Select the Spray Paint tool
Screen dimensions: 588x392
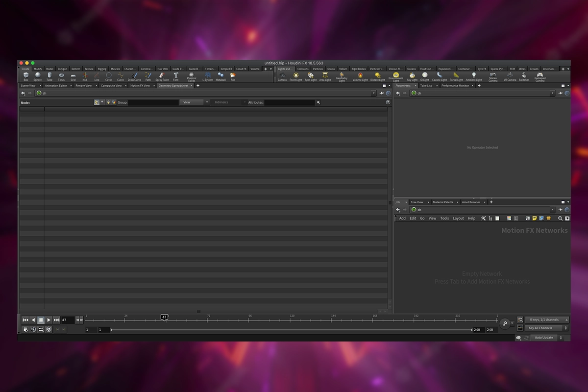pos(162,76)
